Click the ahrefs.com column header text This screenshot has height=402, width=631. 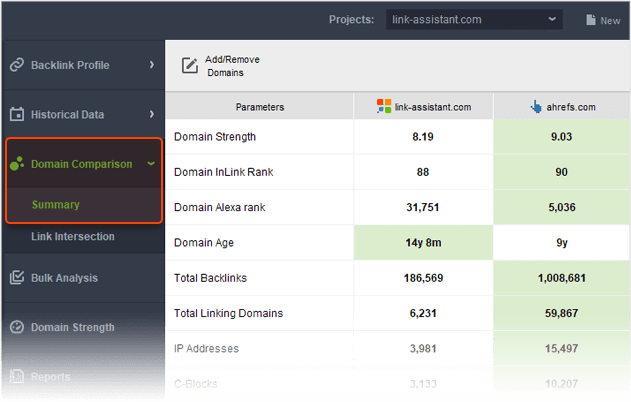pos(571,107)
